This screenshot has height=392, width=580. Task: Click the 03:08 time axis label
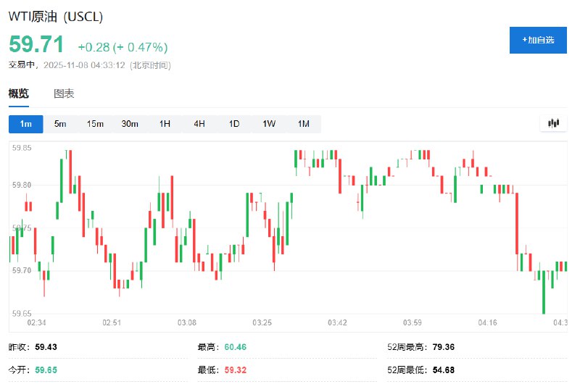point(187,322)
